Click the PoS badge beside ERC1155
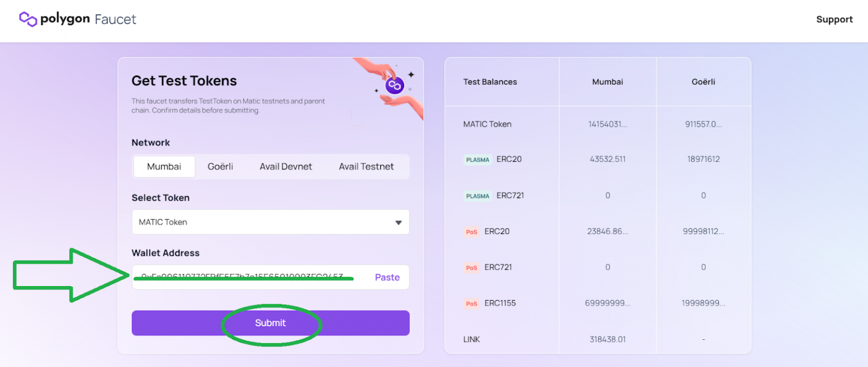Viewport: 868px width, 367px height. tap(471, 303)
